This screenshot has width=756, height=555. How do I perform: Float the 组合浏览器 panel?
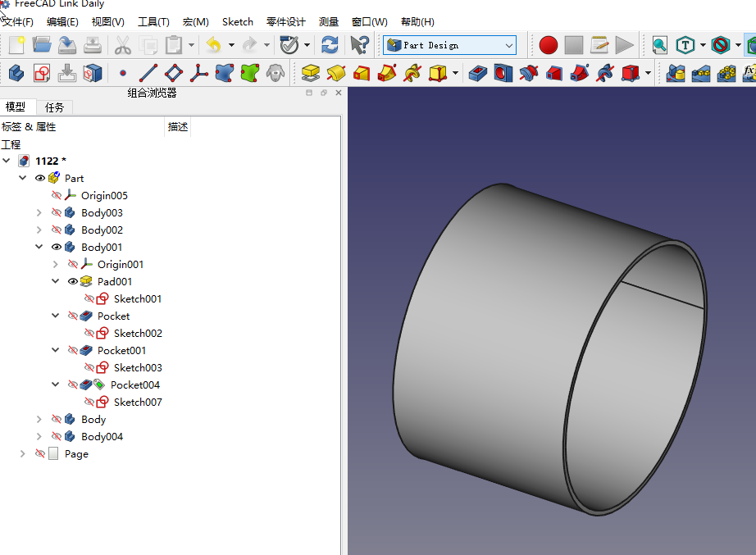pos(324,93)
